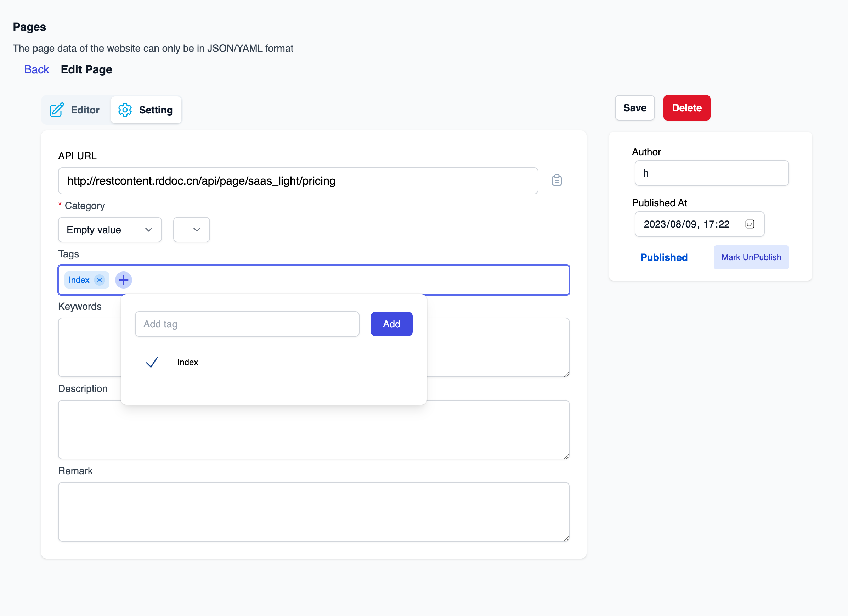Expand the second category dropdown

coord(191,230)
